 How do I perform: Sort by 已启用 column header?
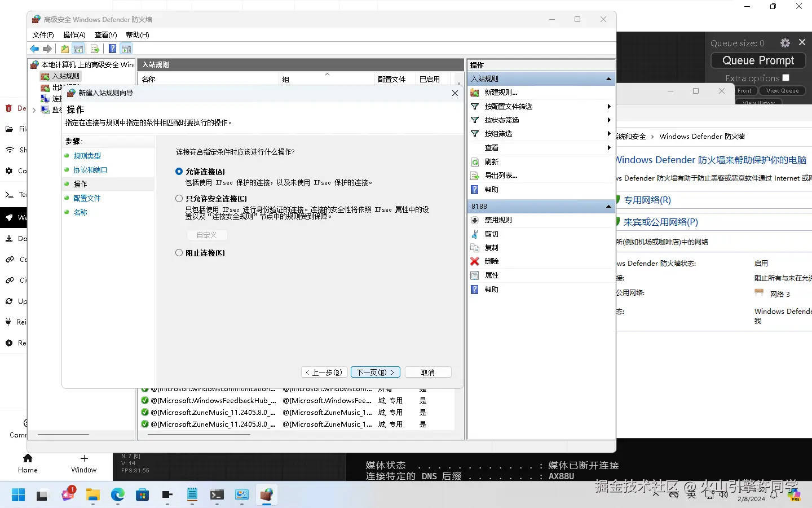coord(433,80)
